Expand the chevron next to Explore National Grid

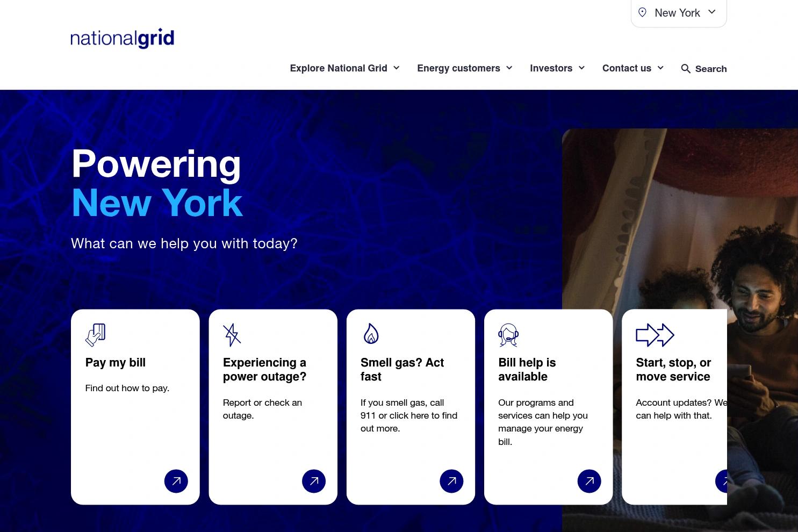tap(397, 68)
